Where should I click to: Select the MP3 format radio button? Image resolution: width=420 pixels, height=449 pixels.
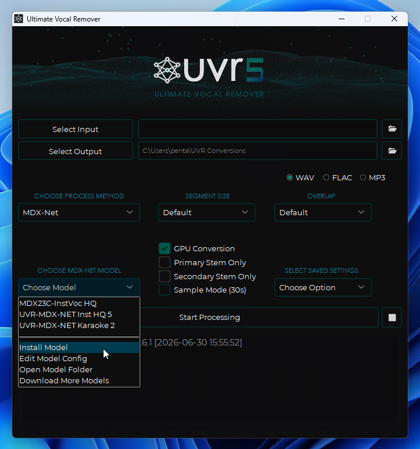363,178
